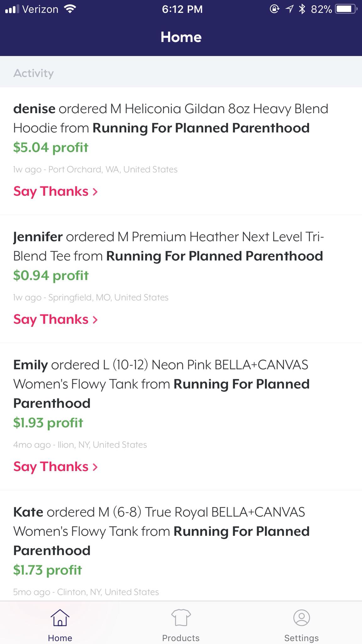Open the Settings profile icon
This screenshot has width=362, height=644.
302,618
